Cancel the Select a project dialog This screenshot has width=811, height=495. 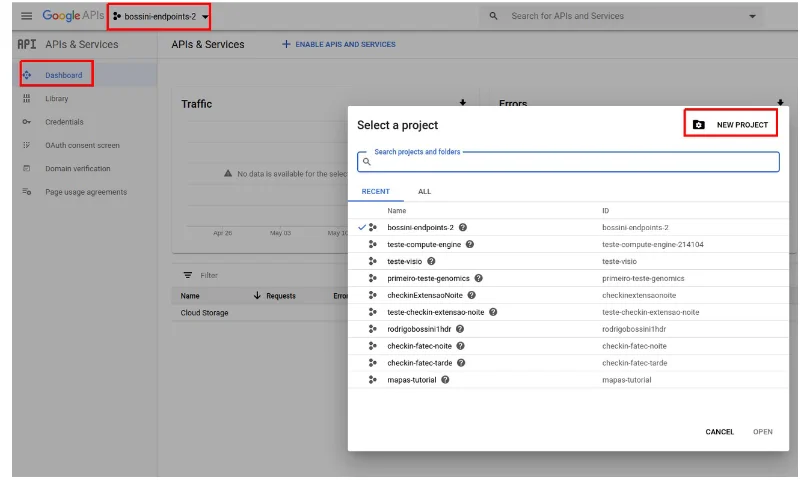[x=719, y=432]
